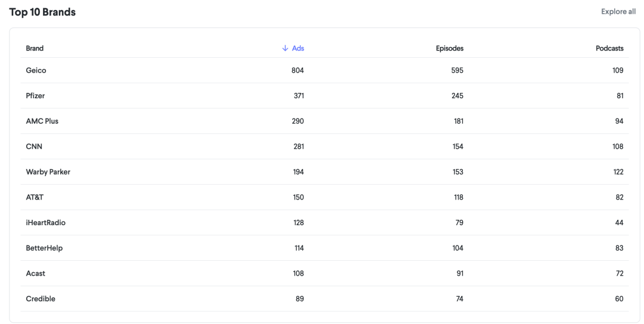Open the Pfizer brand entry

pos(35,95)
